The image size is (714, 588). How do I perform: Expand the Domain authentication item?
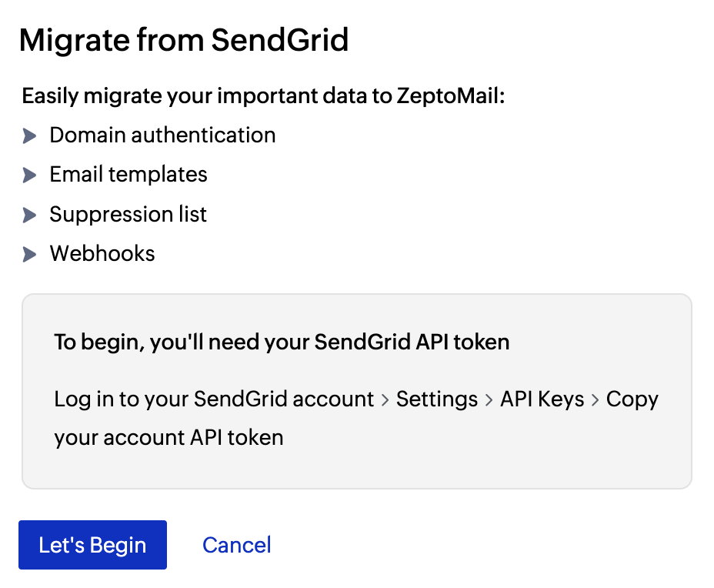pyautogui.click(x=162, y=135)
